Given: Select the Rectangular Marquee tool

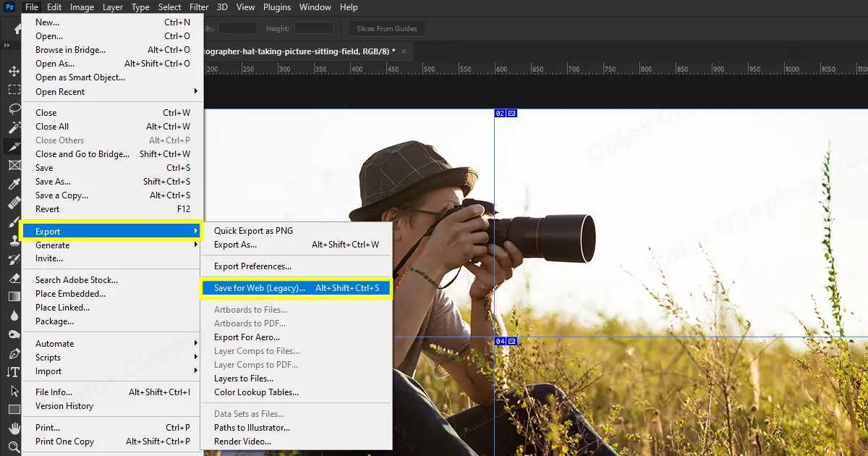Looking at the screenshot, I should (14, 90).
